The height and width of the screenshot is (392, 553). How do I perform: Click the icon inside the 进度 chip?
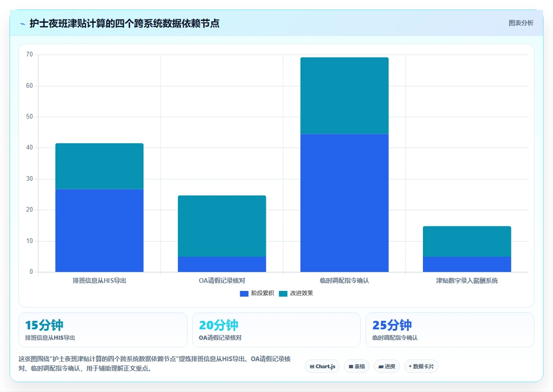pyautogui.click(x=381, y=367)
